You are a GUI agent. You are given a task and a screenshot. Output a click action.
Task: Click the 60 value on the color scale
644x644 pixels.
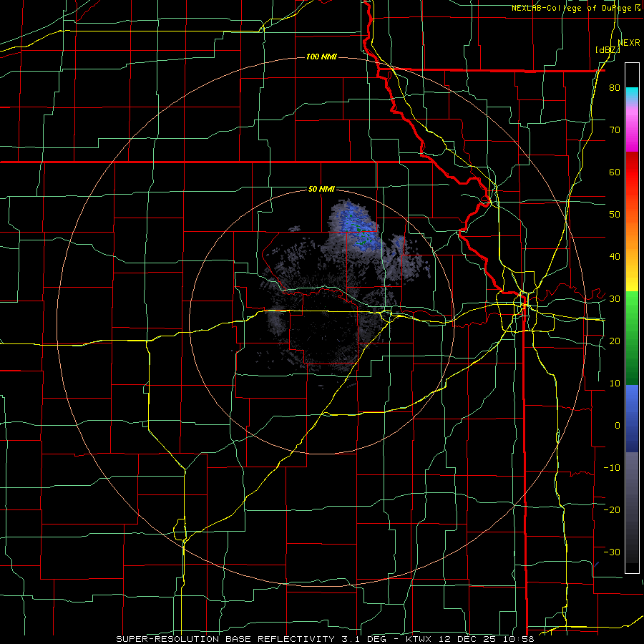coord(615,172)
